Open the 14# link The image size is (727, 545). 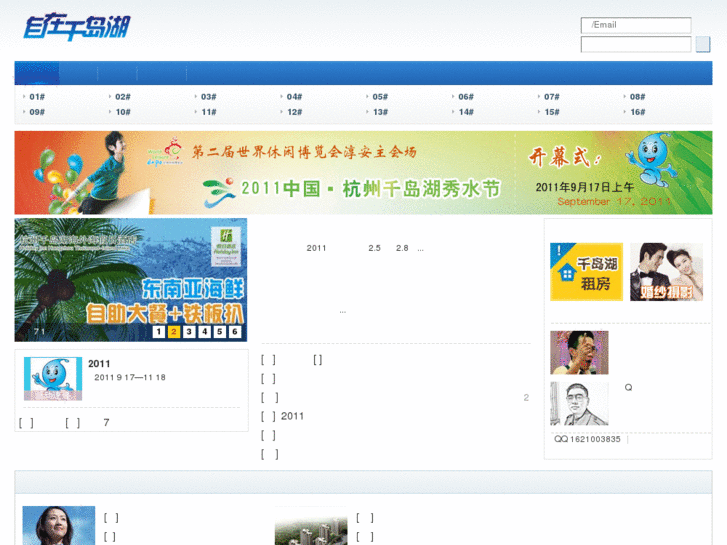tap(466, 112)
